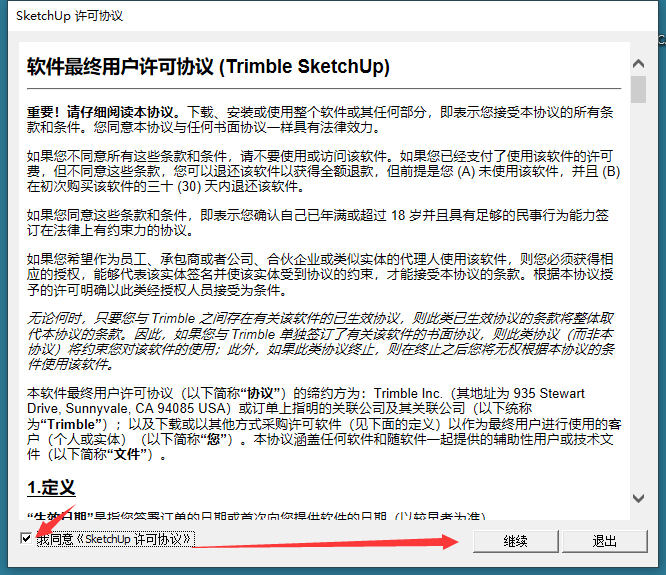
Task: Click the SketchUp 许可协议 window title
Action: click(x=69, y=16)
